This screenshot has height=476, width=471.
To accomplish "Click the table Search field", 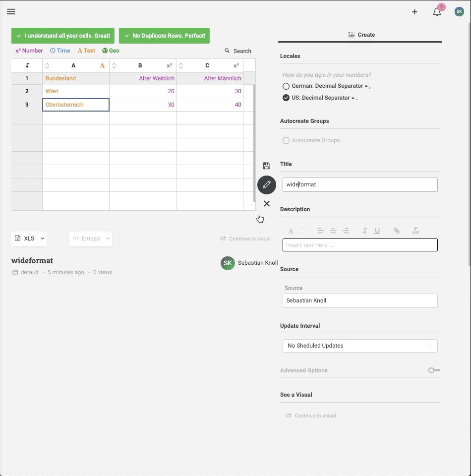I will tap(242, 51).
